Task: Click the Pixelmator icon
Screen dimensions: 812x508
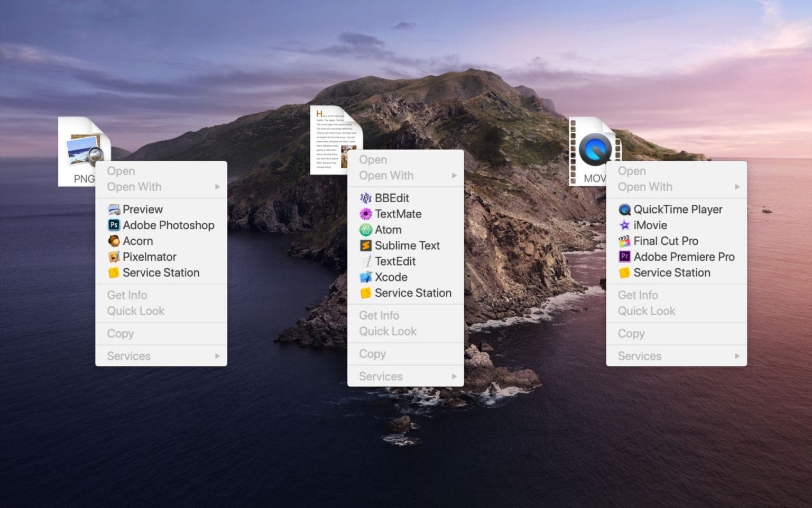Action: click(x=114, y=257)
